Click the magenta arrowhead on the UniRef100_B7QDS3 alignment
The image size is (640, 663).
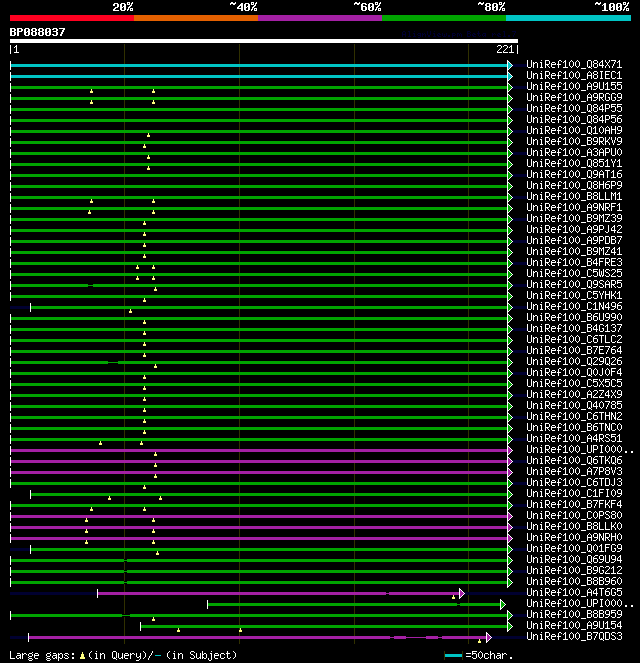click(x=488, y=637)
